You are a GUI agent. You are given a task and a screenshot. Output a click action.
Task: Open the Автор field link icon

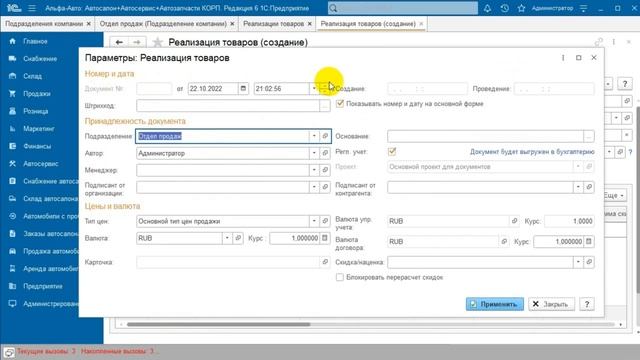pos(325,153)
